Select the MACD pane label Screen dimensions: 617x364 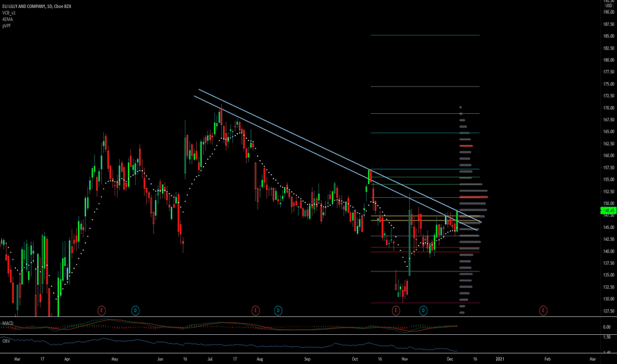(x=8, y=324)
